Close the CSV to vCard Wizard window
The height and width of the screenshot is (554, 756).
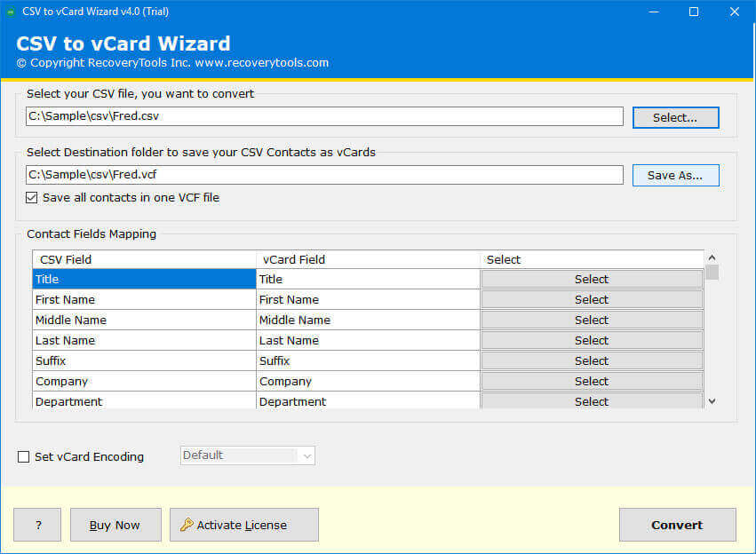click(735, 12)
